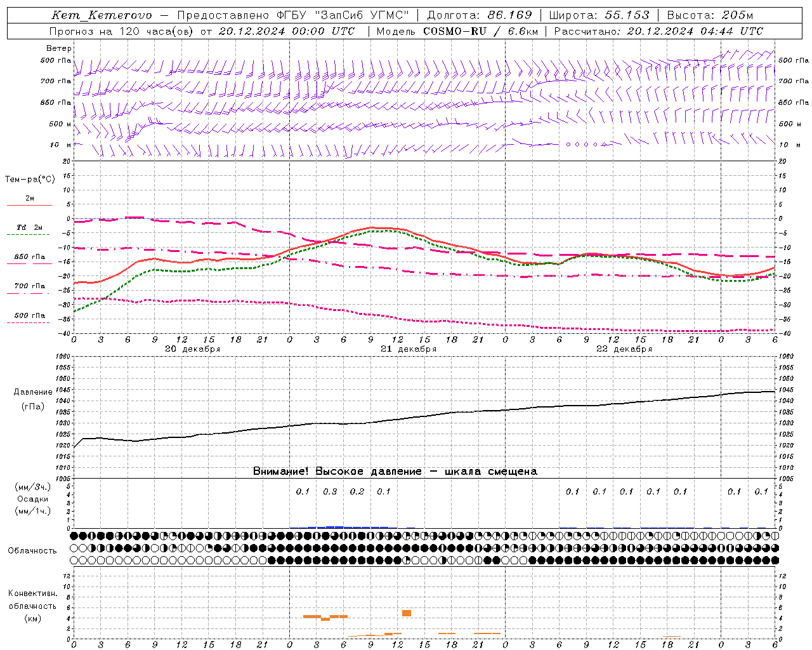Click the (мм/3ч.) unit label
The width and height of the screenshot is (812, 650).
33,487
